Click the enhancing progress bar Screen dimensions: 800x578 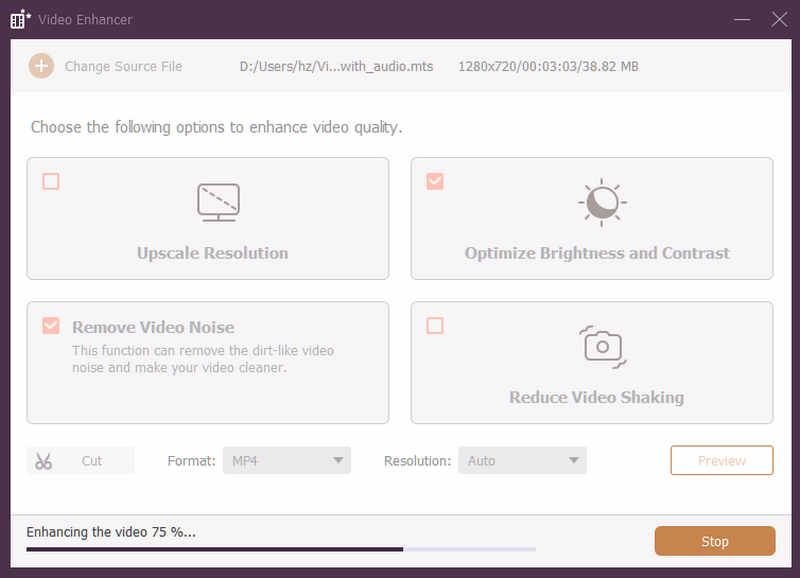(281, 549)
